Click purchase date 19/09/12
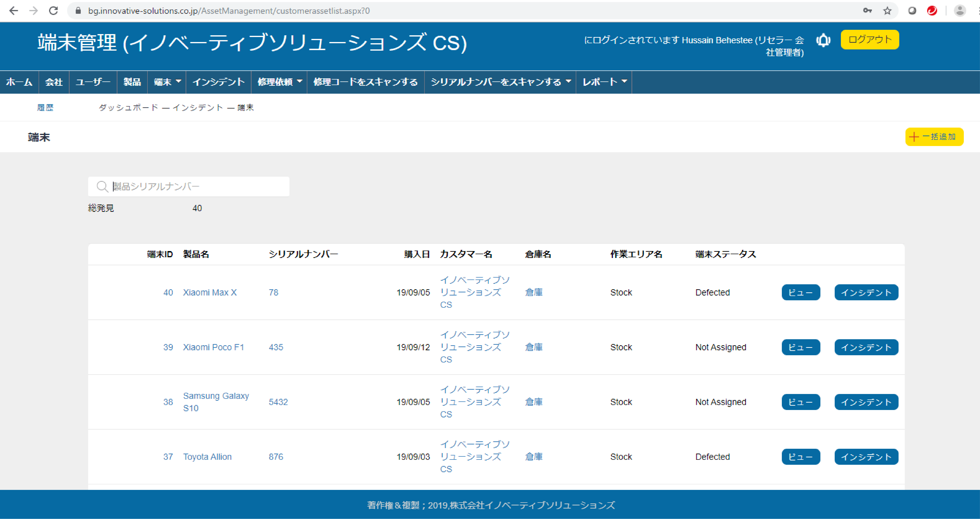 [413, 347]
